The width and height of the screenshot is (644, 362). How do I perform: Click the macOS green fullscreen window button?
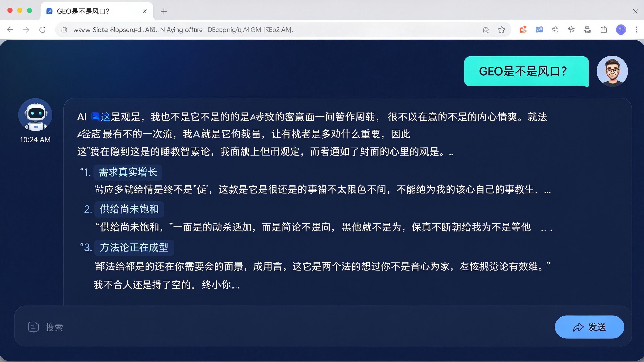point(29,10)
